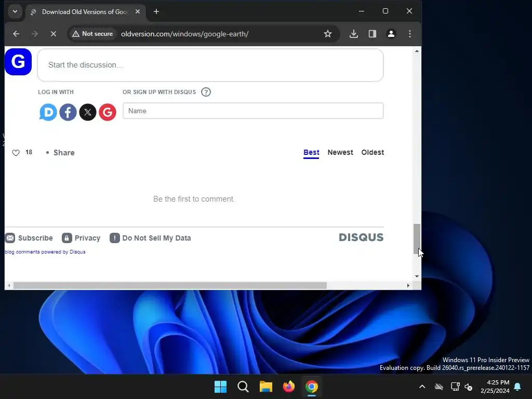This screenshot has width=532, height=399.
Task: Open the Chrome tab search dropdown arrow
Action: click(x=15, y=11)
